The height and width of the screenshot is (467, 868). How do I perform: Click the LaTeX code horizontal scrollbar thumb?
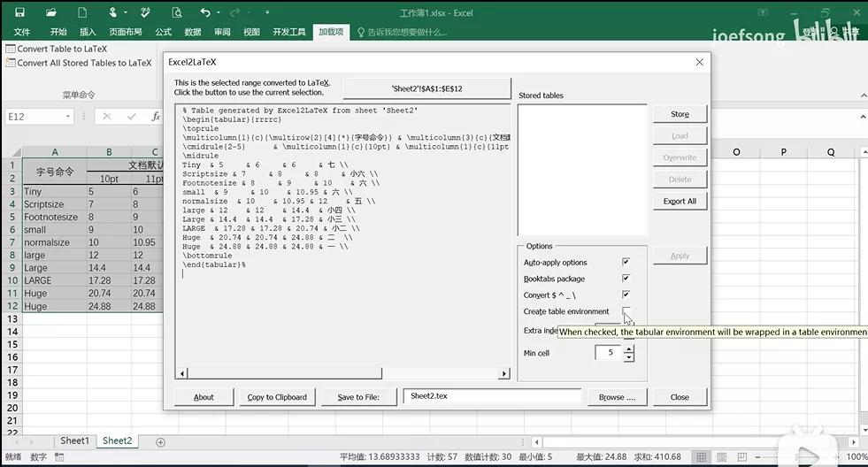(285, 373)
